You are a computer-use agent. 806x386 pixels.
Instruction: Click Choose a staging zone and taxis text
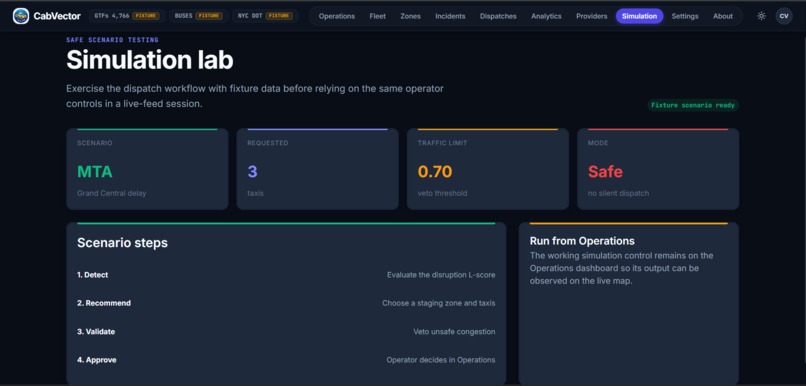tap(438, 303)
